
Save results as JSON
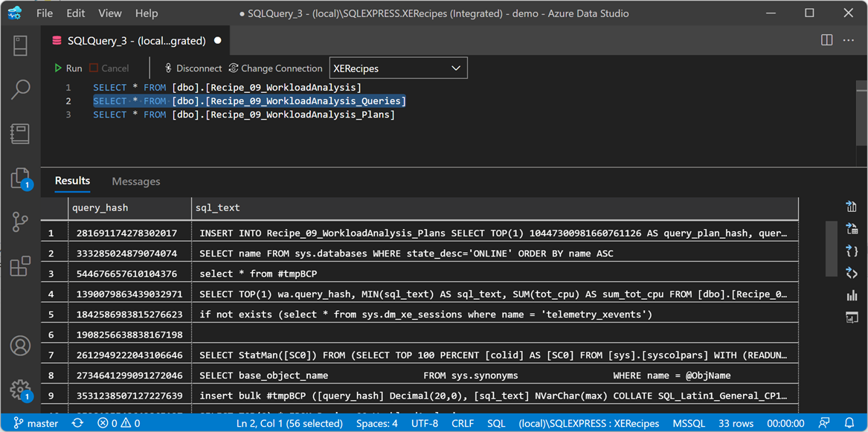click(852, 251)
